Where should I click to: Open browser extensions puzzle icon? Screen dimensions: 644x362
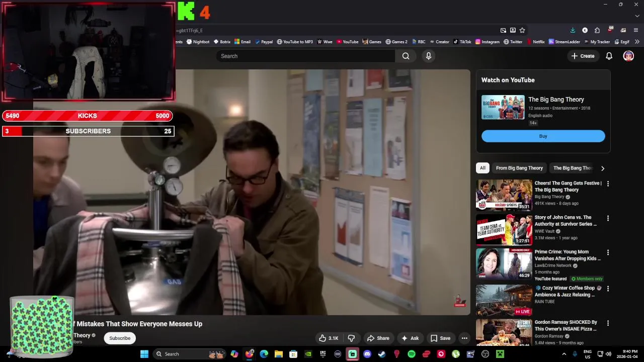[x=597, y=30]
